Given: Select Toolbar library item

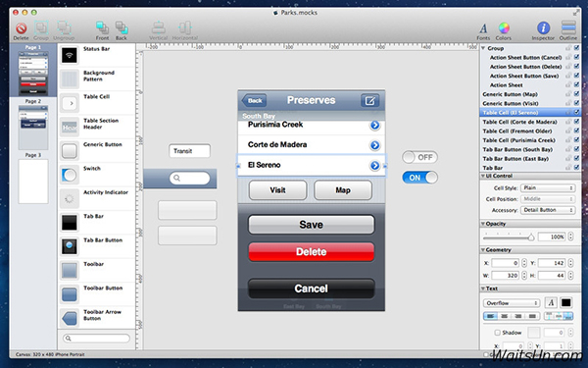Looking at the screenshot, I should tap(96, 271).
